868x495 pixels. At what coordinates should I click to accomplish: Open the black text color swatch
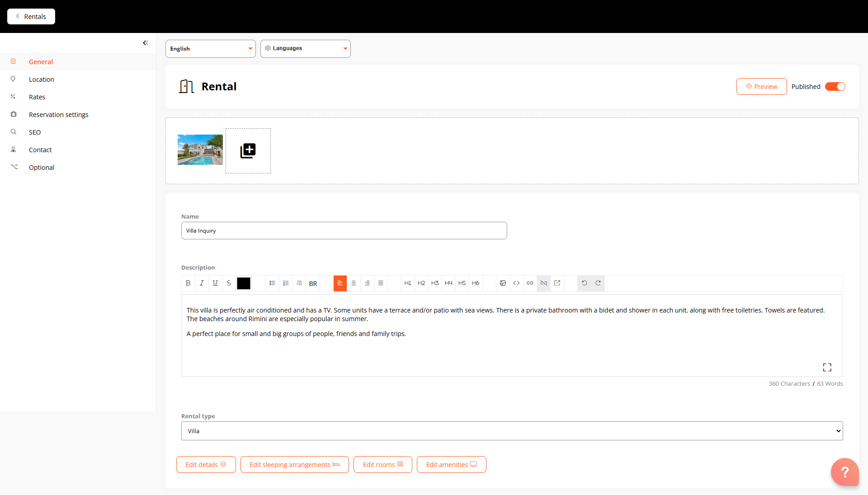(244, 283)
